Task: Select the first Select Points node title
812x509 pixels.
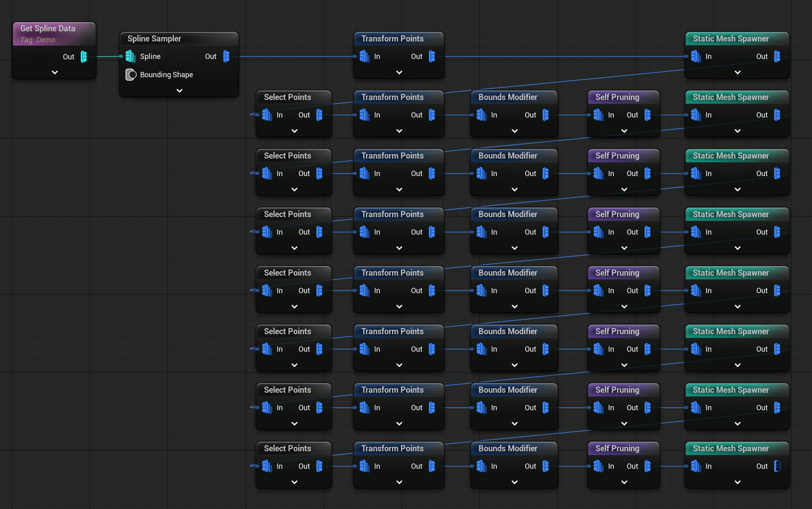Action: [288, 97]
